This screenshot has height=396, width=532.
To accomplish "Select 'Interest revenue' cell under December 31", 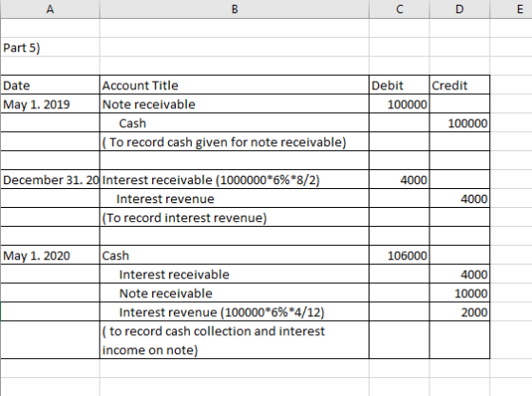I will point(234,198).
